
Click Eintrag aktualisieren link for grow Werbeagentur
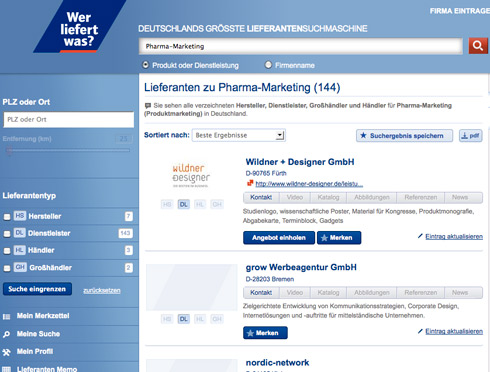point(454,331)
